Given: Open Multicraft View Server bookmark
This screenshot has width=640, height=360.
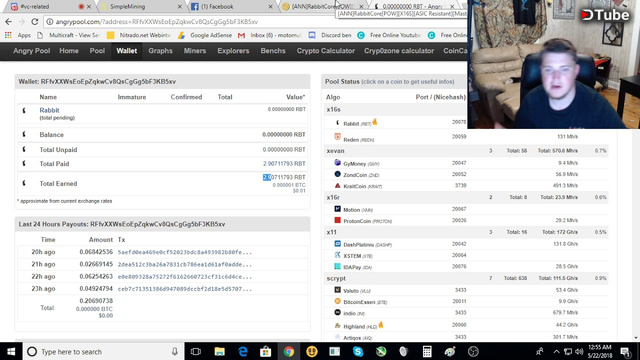Looking at the screenshot, I should (68, 36).
